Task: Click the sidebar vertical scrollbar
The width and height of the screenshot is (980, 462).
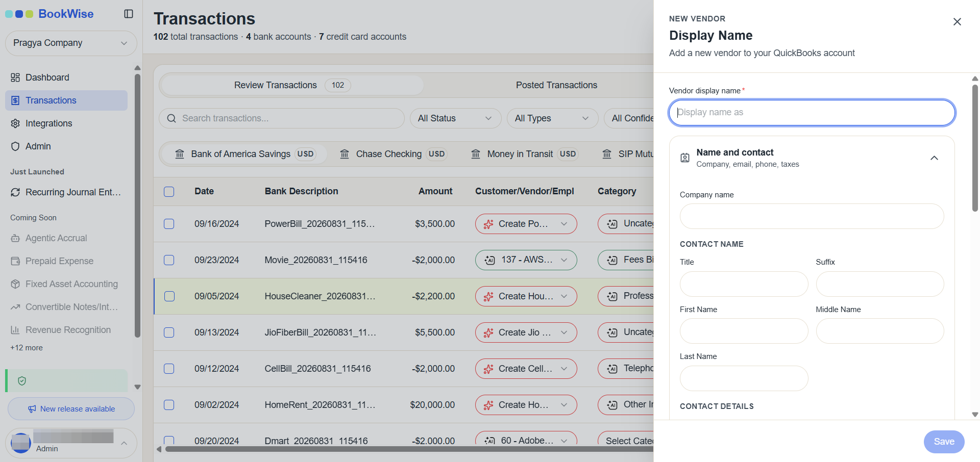Action: click(x=137, y=206)
